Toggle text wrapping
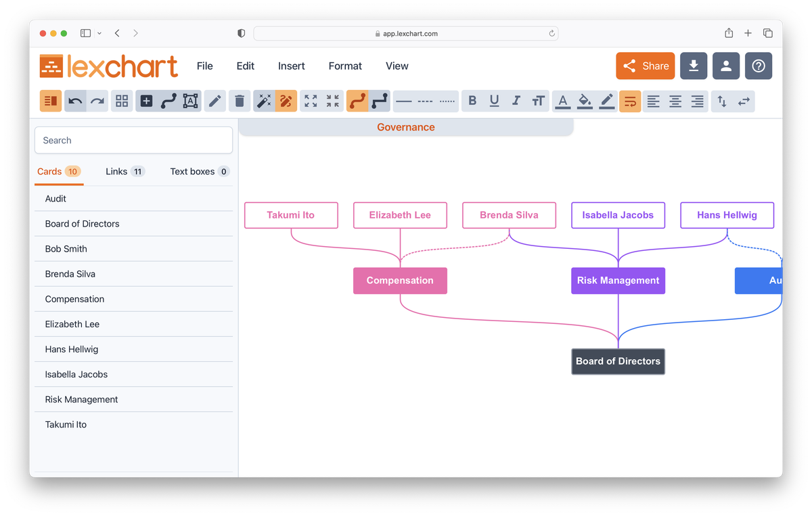Viewport: 812px width, 516px height. (x=630, y=101)
